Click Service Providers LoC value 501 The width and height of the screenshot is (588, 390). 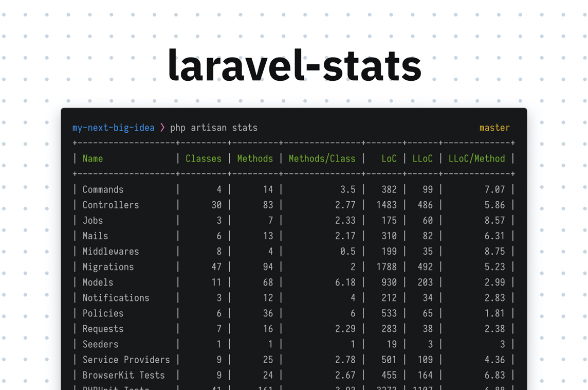point(389,360)
